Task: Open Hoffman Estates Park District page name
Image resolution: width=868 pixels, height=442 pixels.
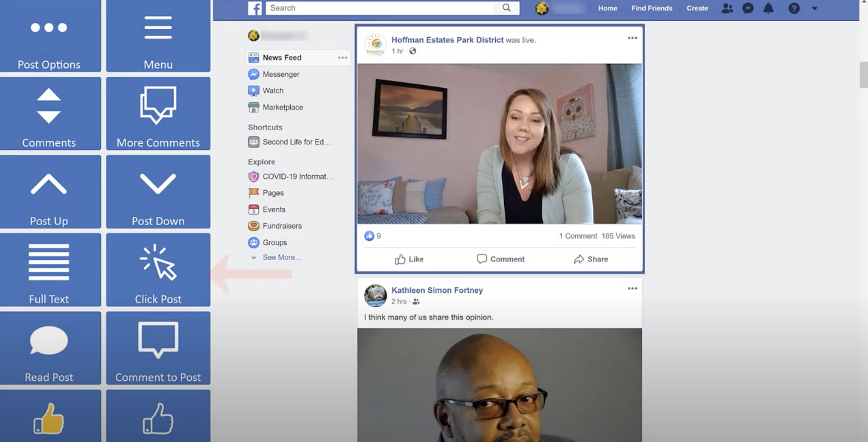Action: [447, 40]
